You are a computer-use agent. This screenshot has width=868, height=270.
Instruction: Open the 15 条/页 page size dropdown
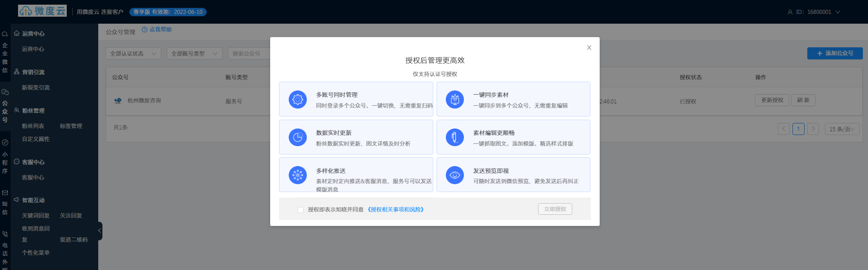click(842, 129)
